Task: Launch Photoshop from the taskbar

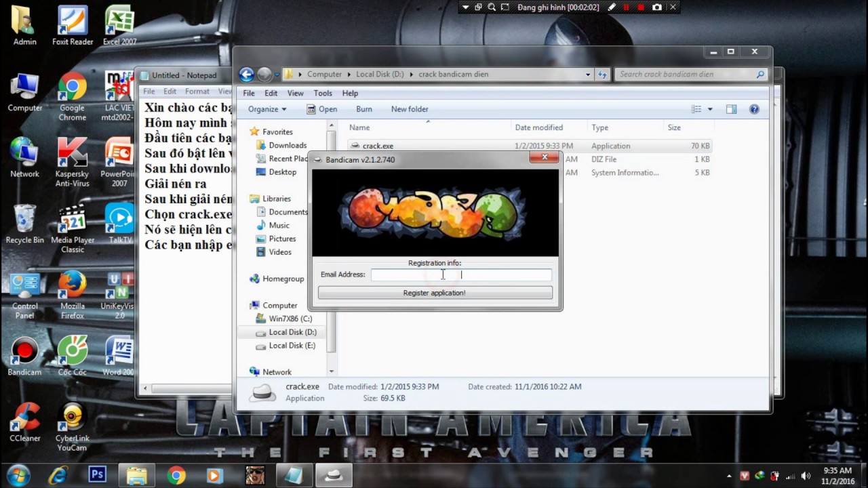Action: point(98,475)
